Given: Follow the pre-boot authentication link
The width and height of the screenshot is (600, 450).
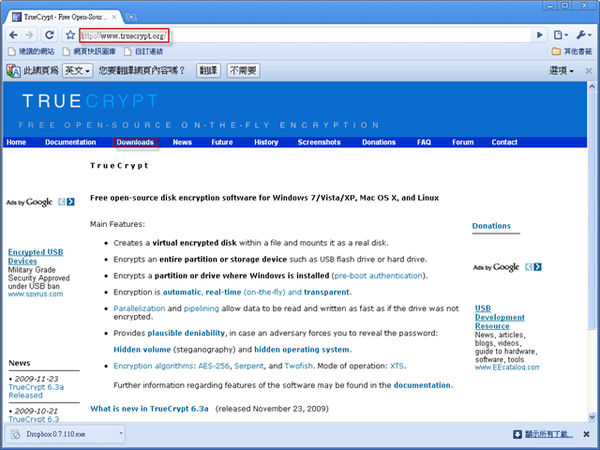Looking at the screenshot, I should [378, 276].
